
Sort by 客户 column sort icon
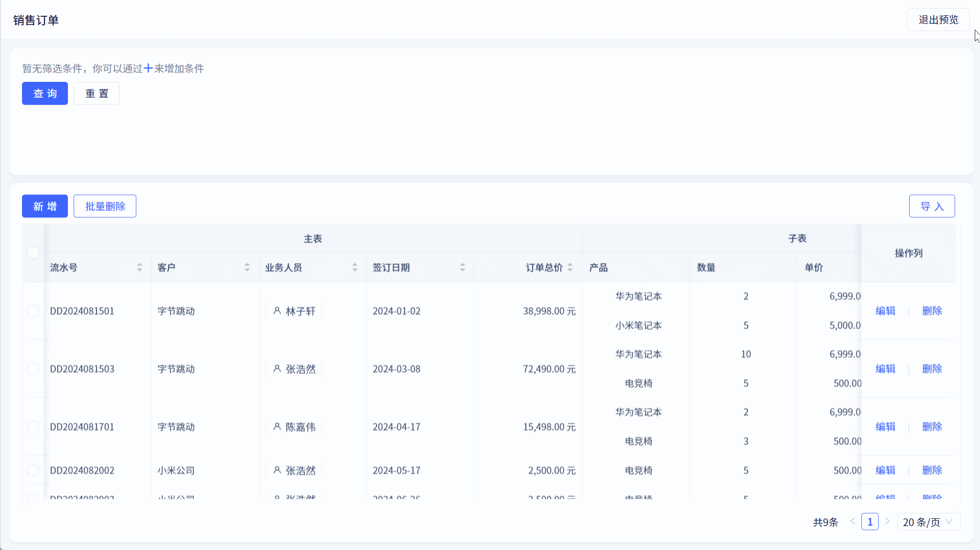tap(247, 267)
